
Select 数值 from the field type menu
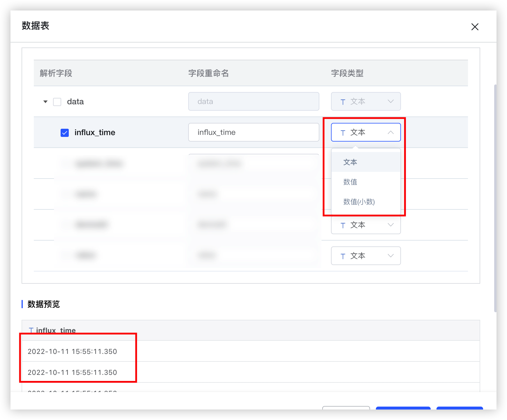pos(350,182)
